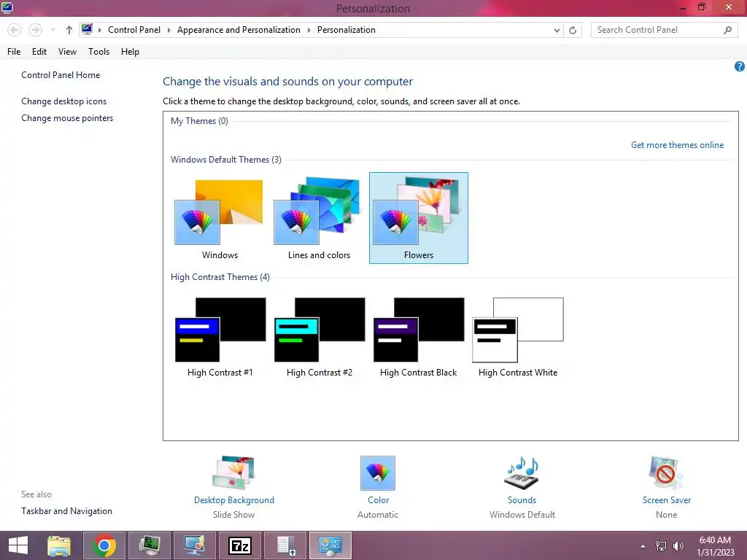
Task: Click the taskbar clock showing 6:40 AM
Action: 715,546
